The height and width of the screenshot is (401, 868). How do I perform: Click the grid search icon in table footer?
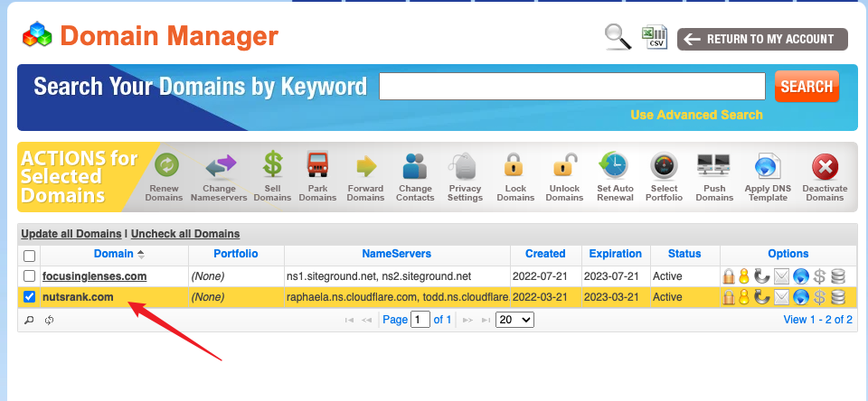pos(29,320)
